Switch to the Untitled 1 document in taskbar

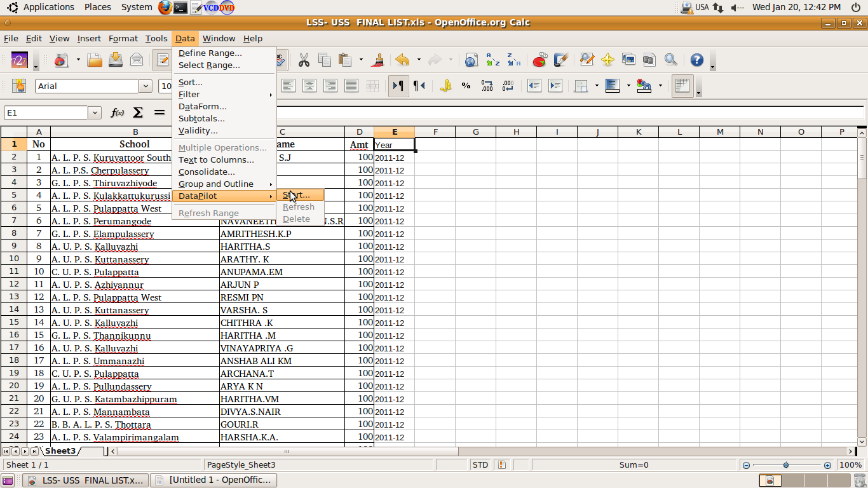(x=213, y=480)
